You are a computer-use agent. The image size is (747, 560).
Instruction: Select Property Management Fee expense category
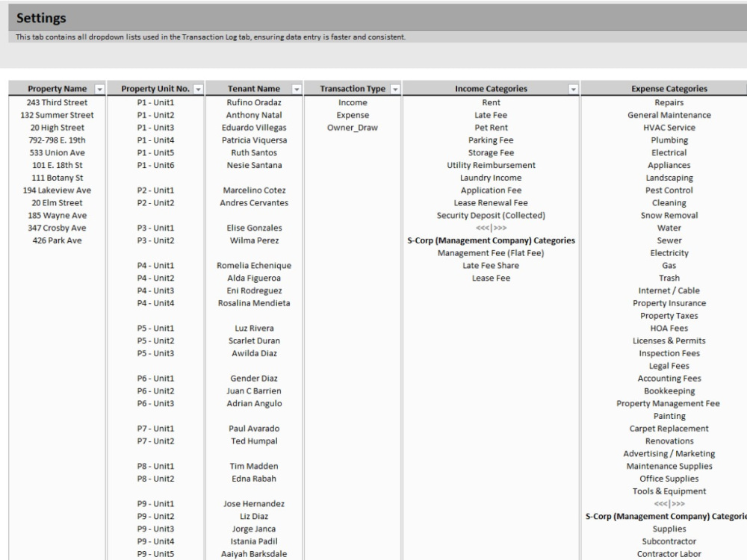669,403
